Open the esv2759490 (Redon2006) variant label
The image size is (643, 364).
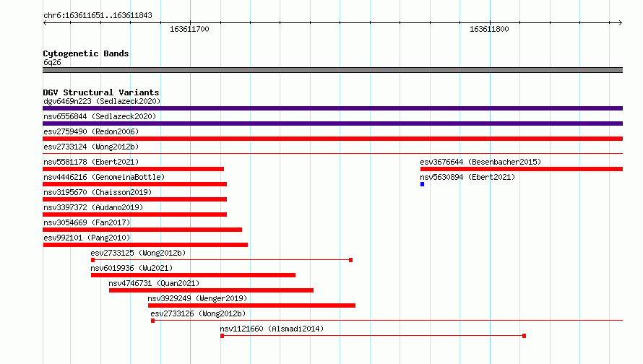[91, 131]
